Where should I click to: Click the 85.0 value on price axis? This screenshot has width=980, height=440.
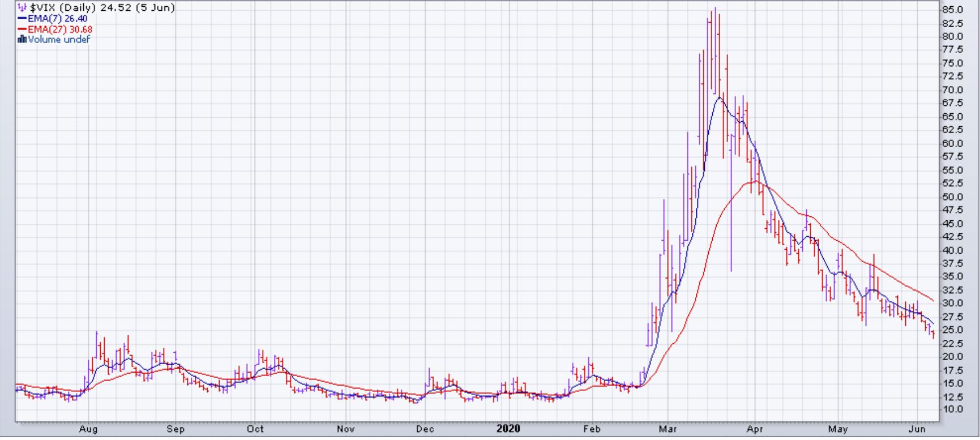pos(952,10)
